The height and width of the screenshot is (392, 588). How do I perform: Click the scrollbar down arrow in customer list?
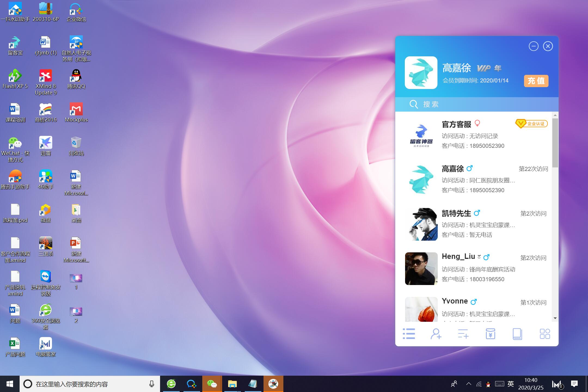555,318
